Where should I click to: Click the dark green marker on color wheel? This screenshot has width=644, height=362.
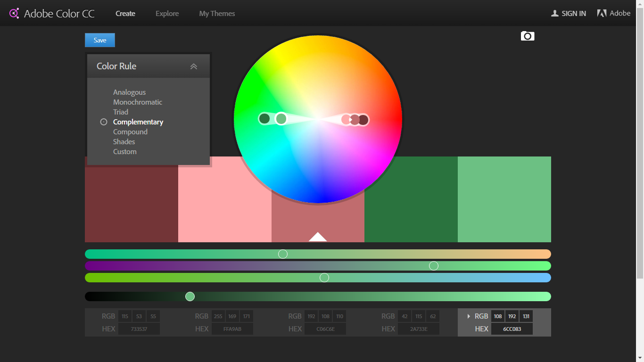(x=264, y=119)
